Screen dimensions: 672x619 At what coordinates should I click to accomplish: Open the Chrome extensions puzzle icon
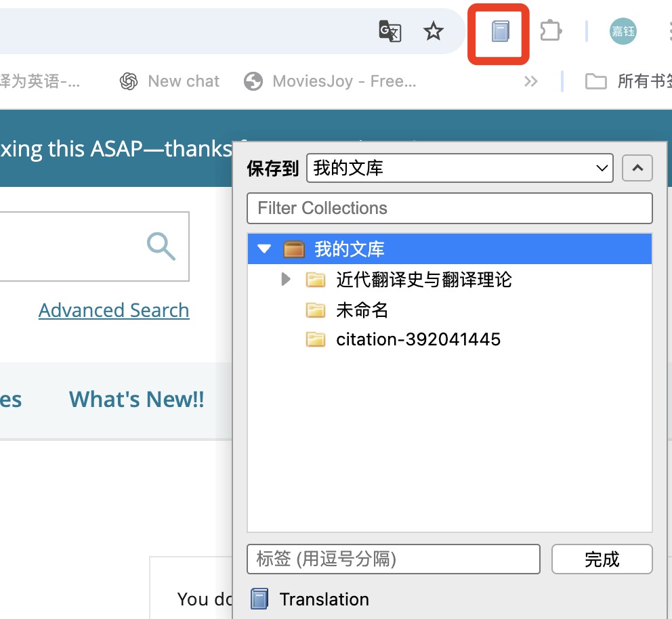point(550,31)
